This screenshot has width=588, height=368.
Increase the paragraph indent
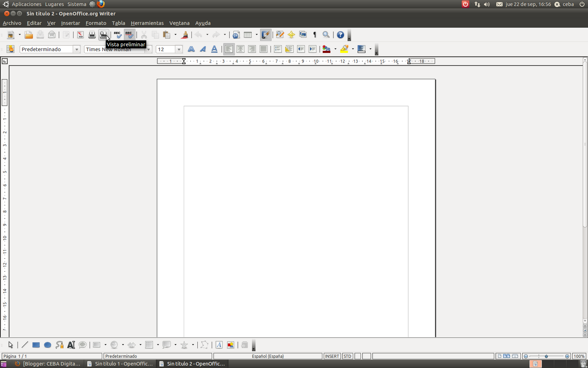pos(313,49)
